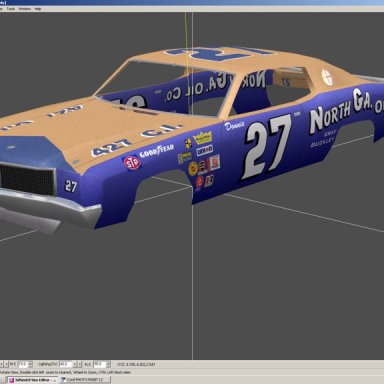Activate the 3D editor taskbar button
Viewport: 384px width, 384px height.
coord(32,380)
